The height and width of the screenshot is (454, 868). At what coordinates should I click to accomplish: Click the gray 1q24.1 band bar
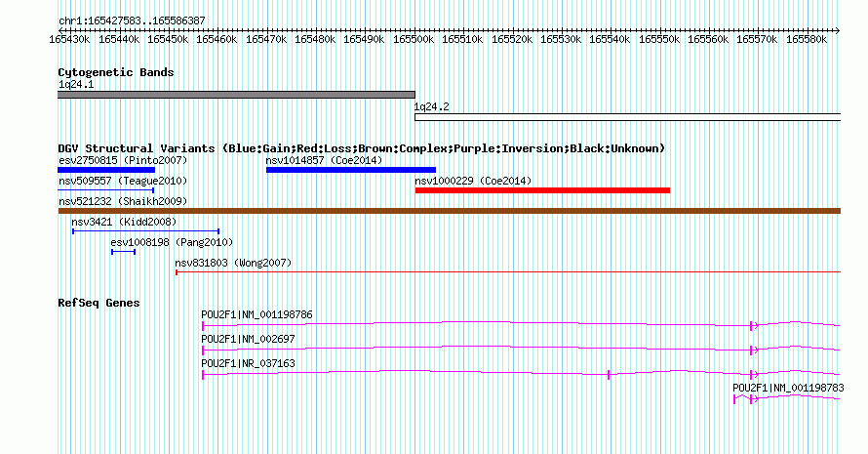[236, 95]
